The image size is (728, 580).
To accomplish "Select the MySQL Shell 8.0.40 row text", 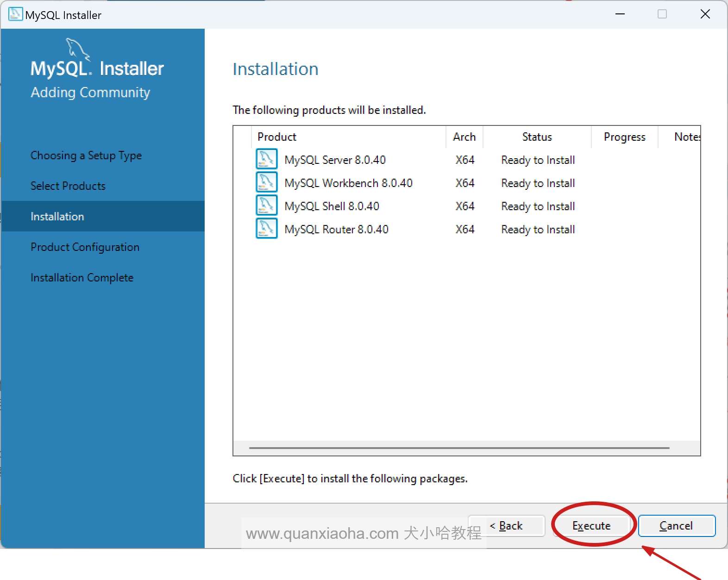I will click(x=332, y=206).
